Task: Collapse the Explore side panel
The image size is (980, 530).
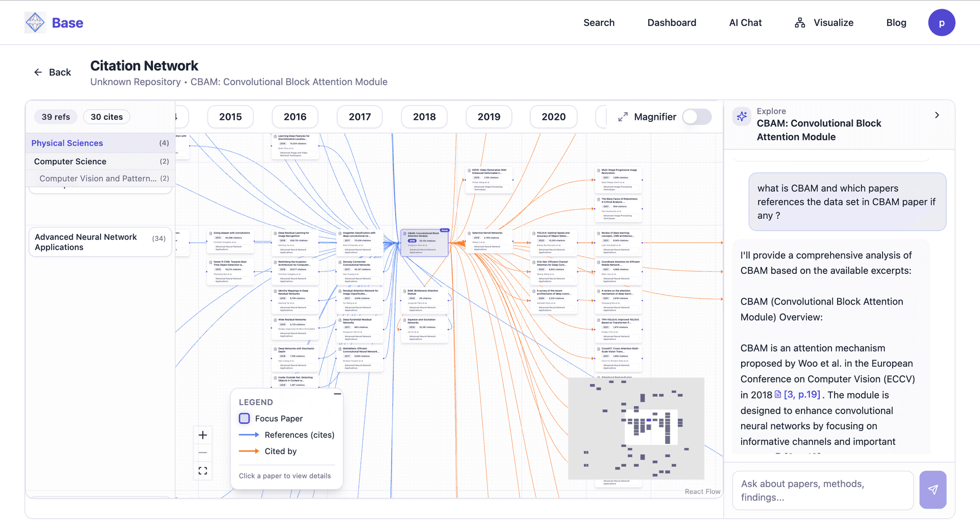Action: tap(937, 115)
